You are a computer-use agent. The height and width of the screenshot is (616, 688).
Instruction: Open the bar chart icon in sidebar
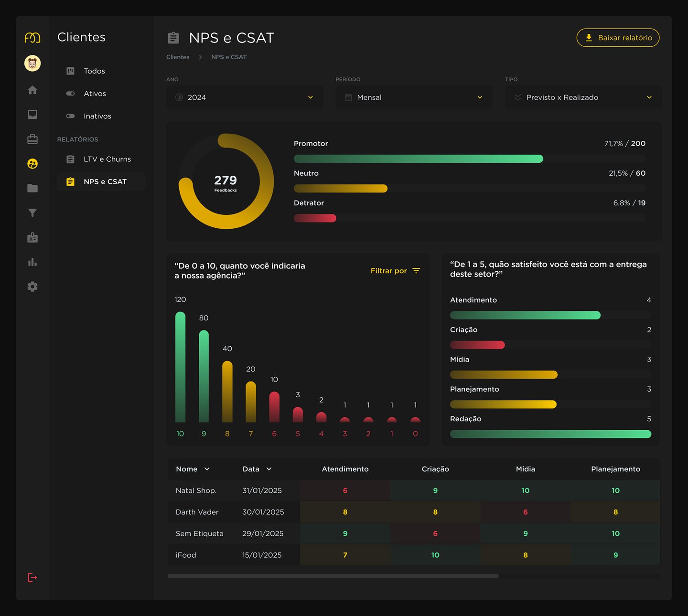tap(32, 262)
